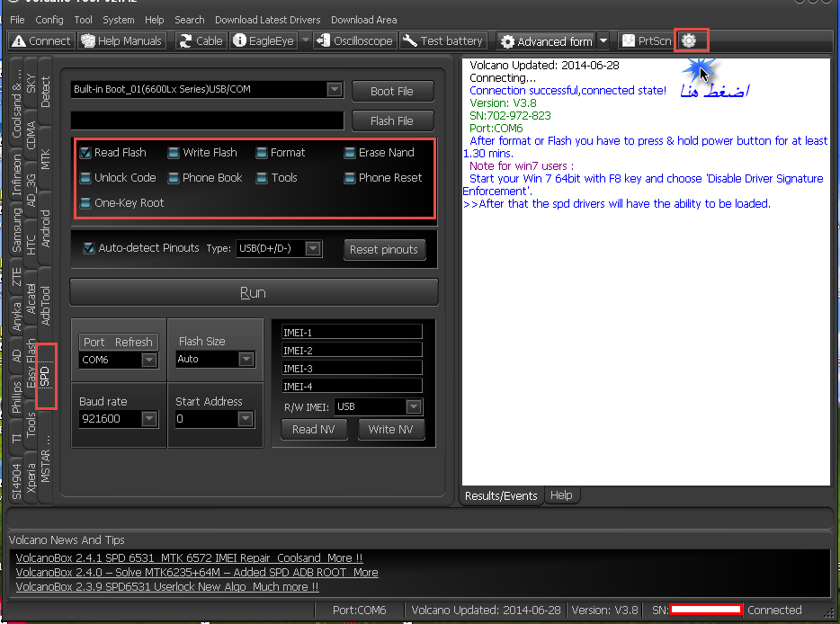
Task: Open the Baud rate 921600 dropdown
Action: 149,418
